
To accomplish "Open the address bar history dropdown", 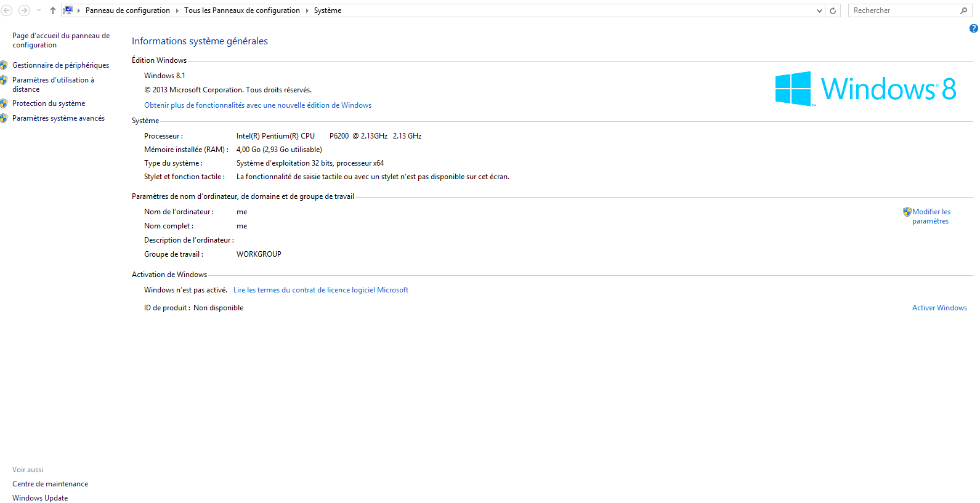I will pyautogui.click(x=819, y=10).
